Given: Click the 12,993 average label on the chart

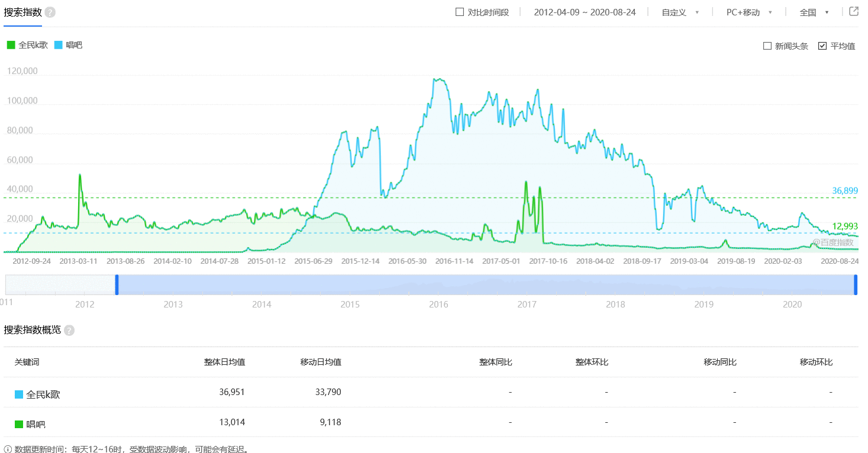Looking at the screenshot, I should coord(845,226).
